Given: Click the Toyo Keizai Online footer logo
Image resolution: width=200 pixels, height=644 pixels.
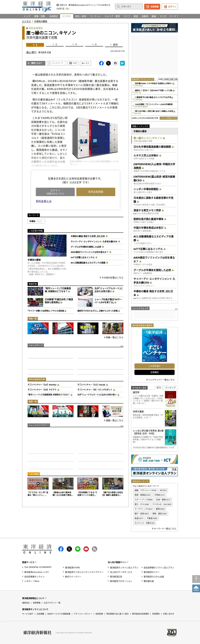Looking at the screenshot, I should point(37,549).
